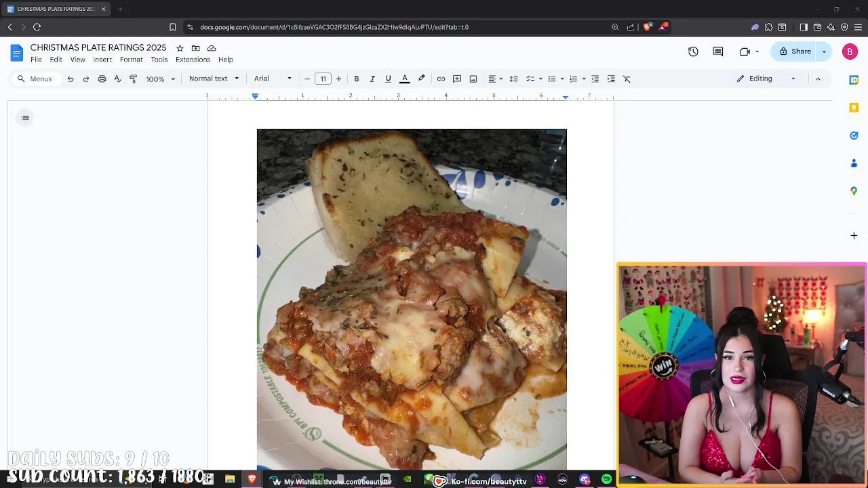Open the text color picker
The image size is (868, 488).
(x=404, y=79)
